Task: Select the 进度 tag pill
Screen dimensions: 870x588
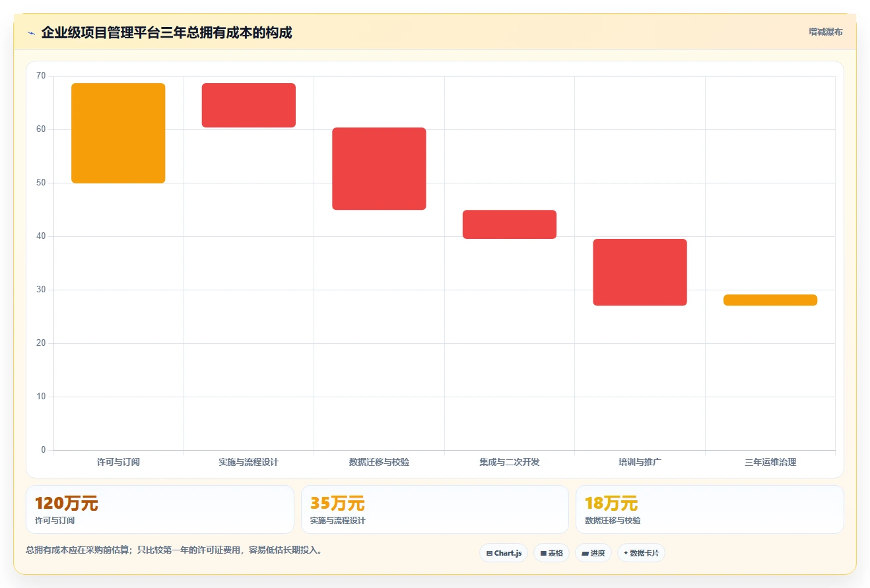Action: point(593,553)
